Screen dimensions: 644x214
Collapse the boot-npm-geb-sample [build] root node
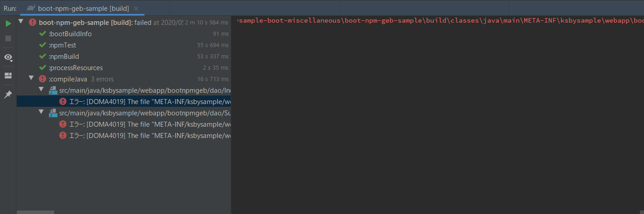21,22
